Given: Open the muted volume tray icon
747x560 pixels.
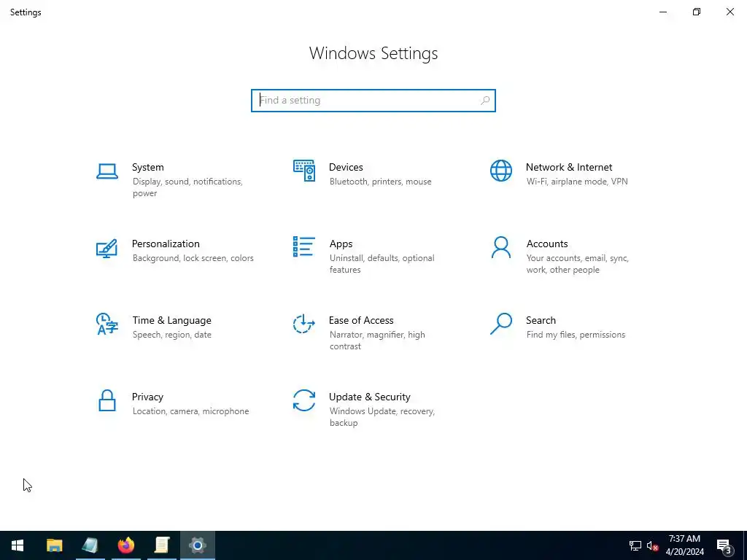Looking at the screenshot, I should (x=652, y=545).
